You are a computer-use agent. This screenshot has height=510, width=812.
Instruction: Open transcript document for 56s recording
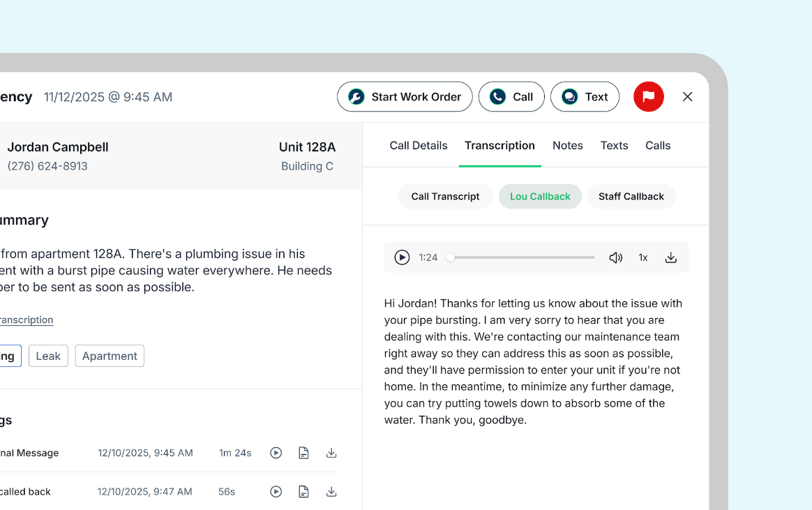click(303, 492)
